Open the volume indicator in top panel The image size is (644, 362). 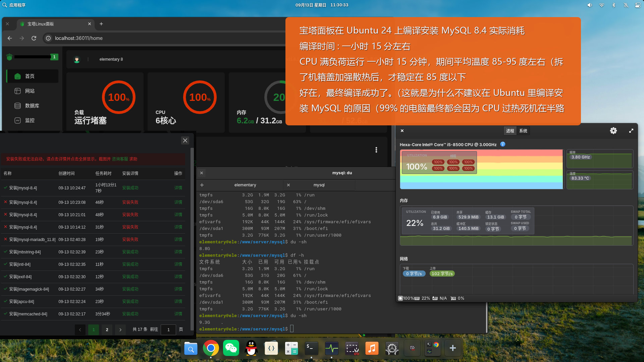click(x=590, y=5)
